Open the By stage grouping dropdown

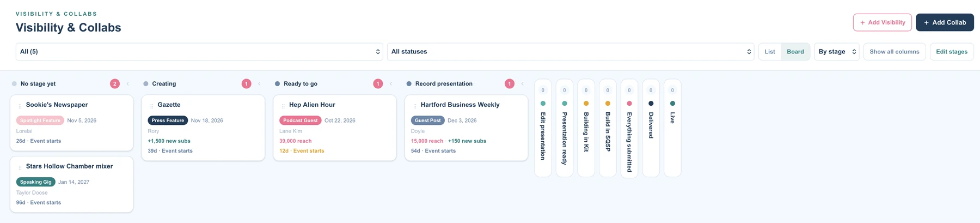(x=837, y=52)
